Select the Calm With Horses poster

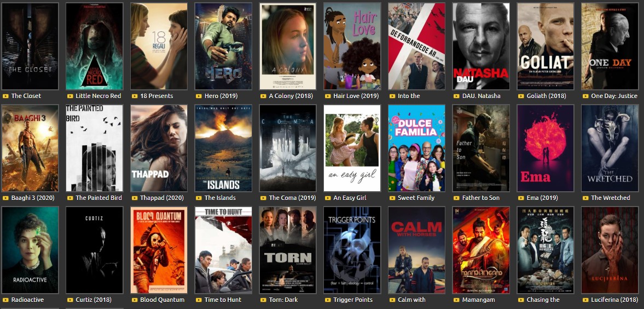416,250
